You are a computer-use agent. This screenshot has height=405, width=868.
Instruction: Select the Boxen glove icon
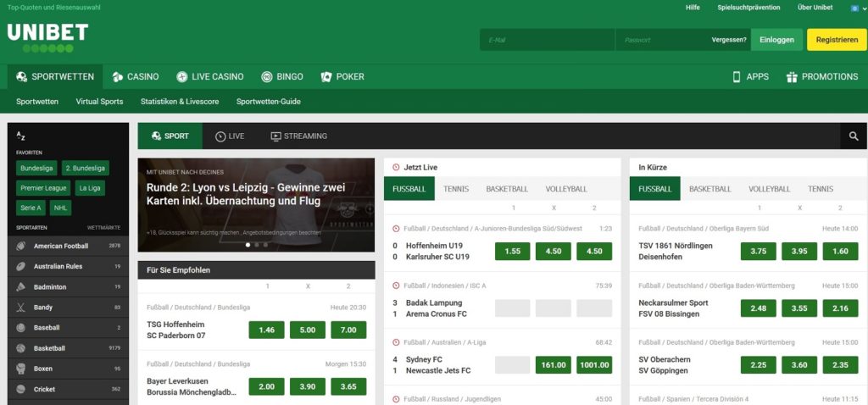pos(21,369)
